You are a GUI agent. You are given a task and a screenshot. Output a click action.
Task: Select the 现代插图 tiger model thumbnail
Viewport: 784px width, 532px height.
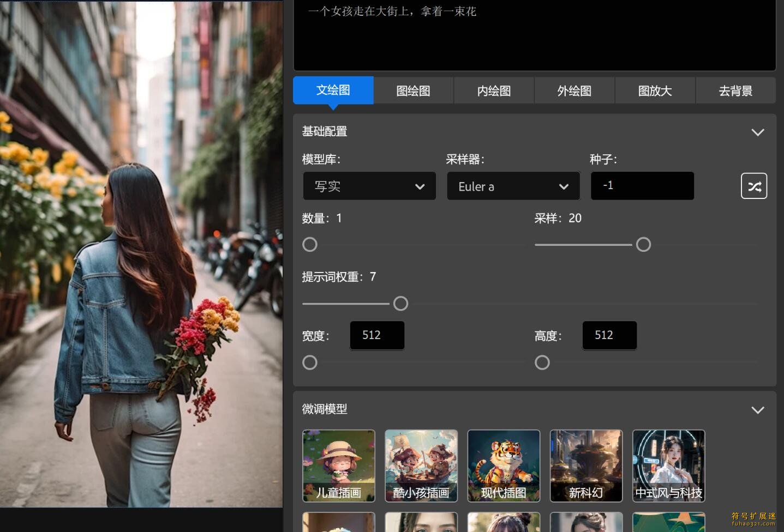(504, 465)
